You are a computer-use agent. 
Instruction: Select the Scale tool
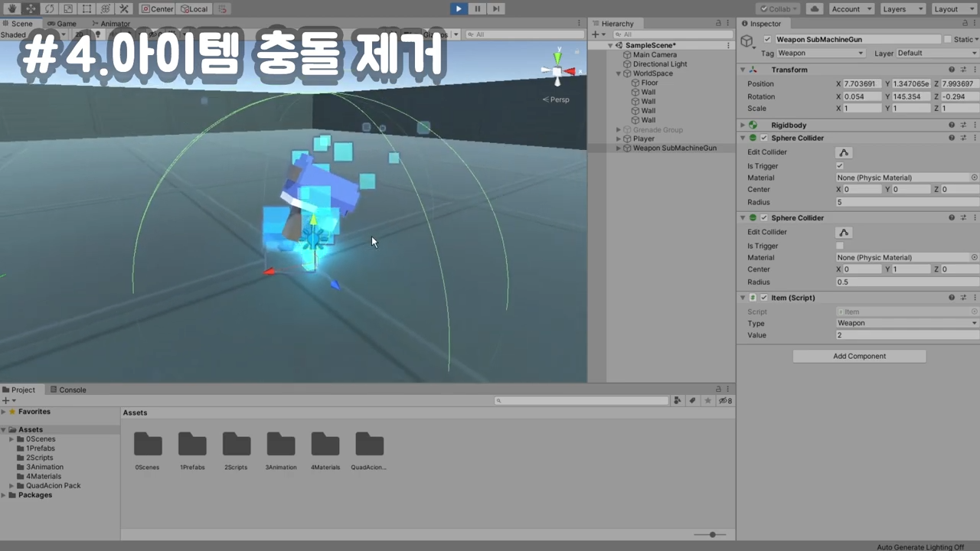(67, 8)
